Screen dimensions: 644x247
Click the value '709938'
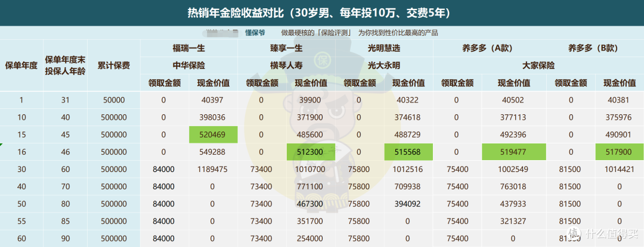pyautogui.click(x=408, y=186)
